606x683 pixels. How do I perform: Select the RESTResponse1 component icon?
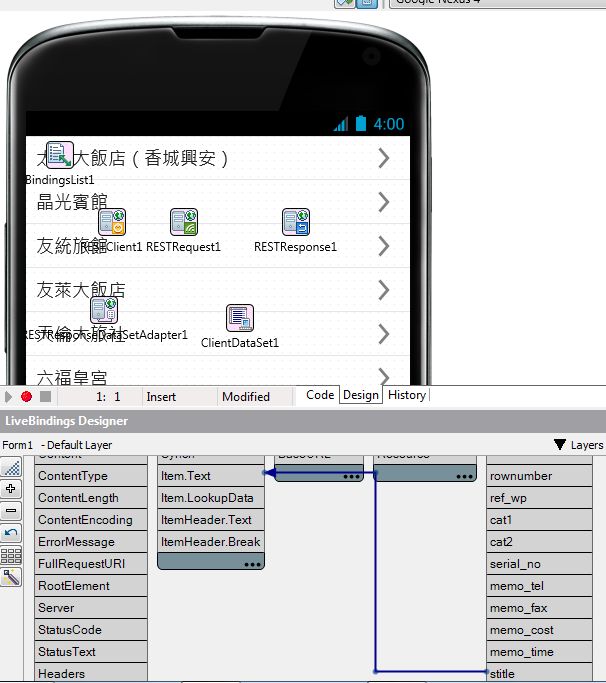(x=296, y=222)
